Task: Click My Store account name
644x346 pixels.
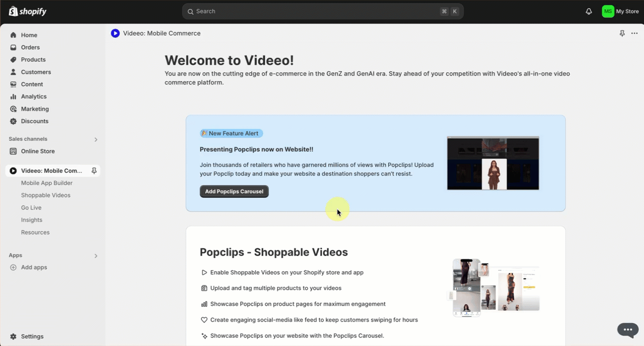Action: tap(627, 11)
